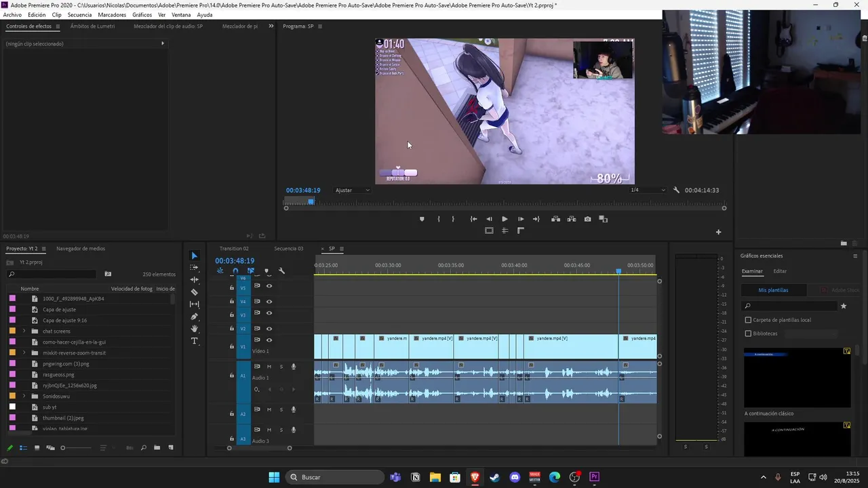Expand the mixkit-reverse-zoom-transit bin
This screenshot has height=488, width=868.
tap(24, 353)
